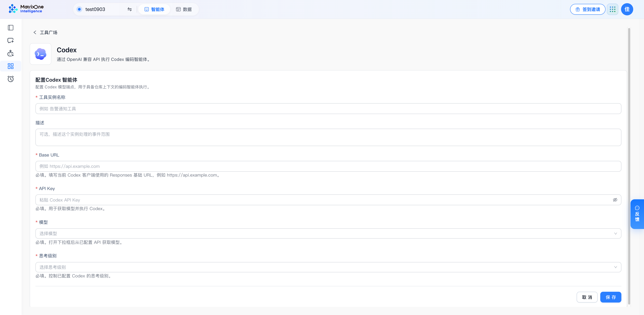Image resolution: width=644 pixels, height=315 pixels.
Task: Click the 工具实例名称 label
Action: (x=52, y=97)
